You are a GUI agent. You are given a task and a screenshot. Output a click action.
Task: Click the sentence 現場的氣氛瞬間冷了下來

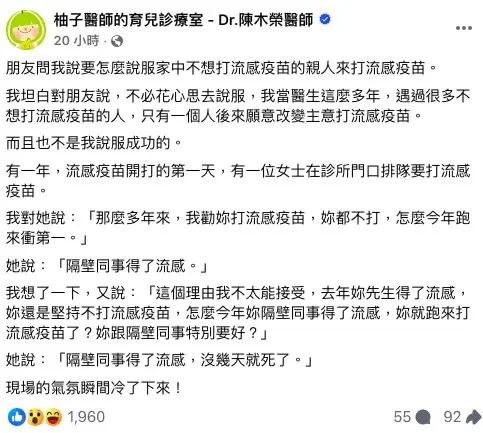click(94, 388)
